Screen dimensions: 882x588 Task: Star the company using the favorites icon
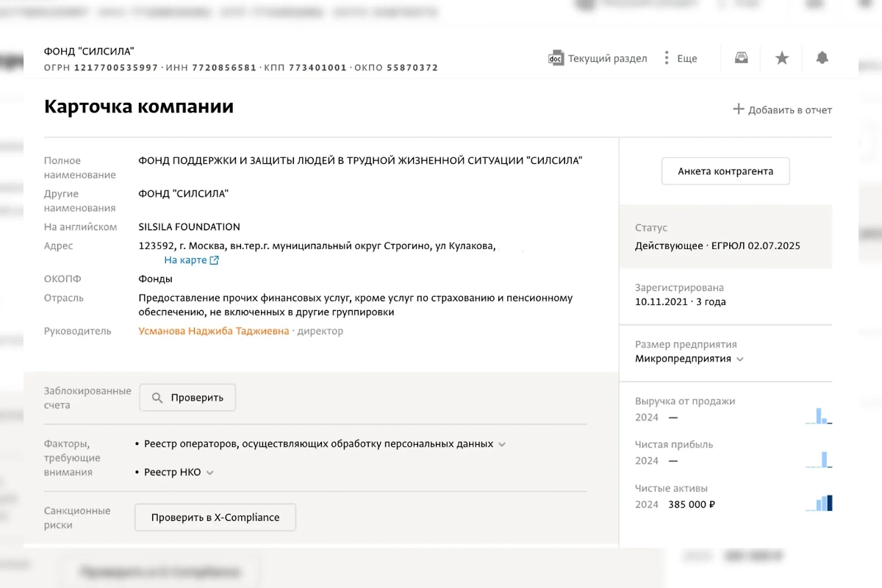coord(781,57)
